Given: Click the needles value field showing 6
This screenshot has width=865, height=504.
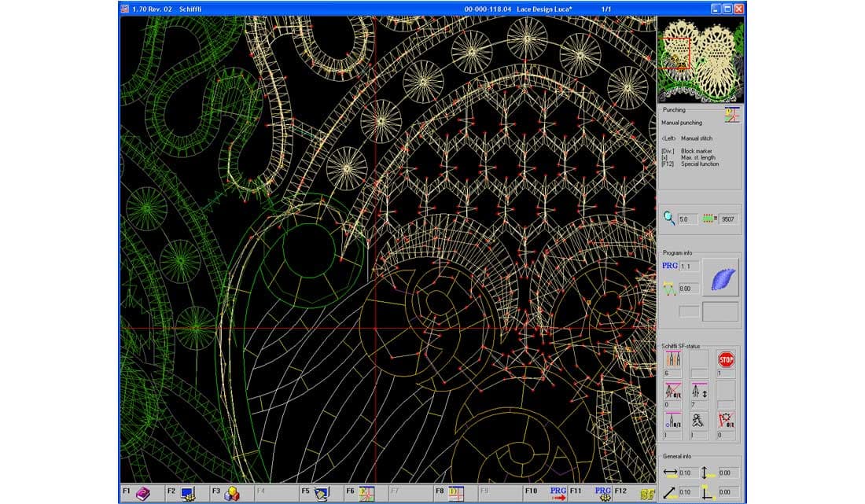Looking at the screenshot, I should pyautogui.click(x=673, y=373).
